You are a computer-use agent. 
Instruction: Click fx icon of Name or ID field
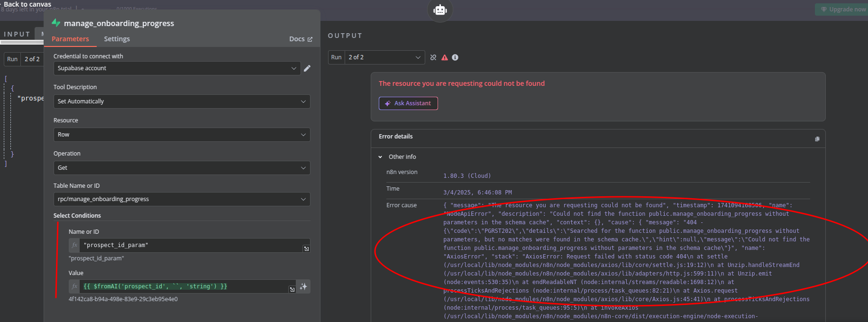pos(74,245)
